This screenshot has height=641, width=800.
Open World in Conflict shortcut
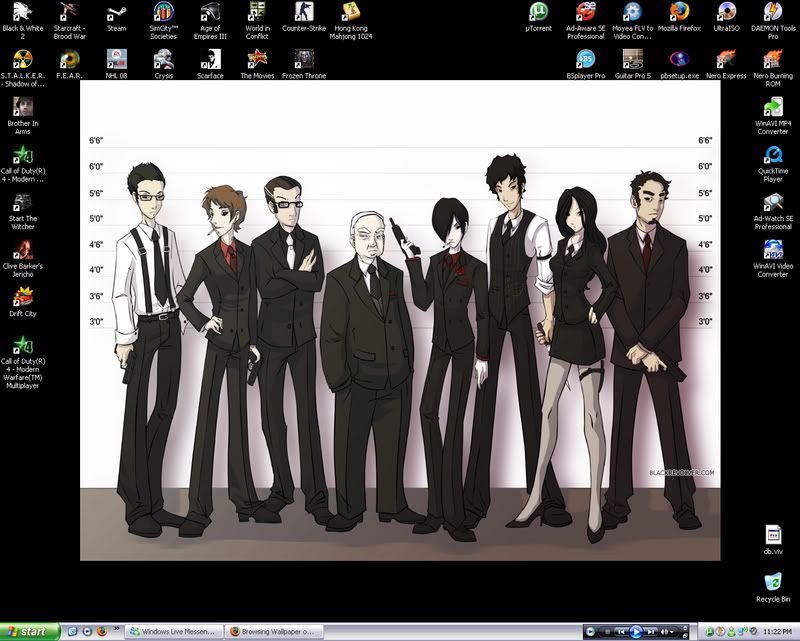coord(257,20)
